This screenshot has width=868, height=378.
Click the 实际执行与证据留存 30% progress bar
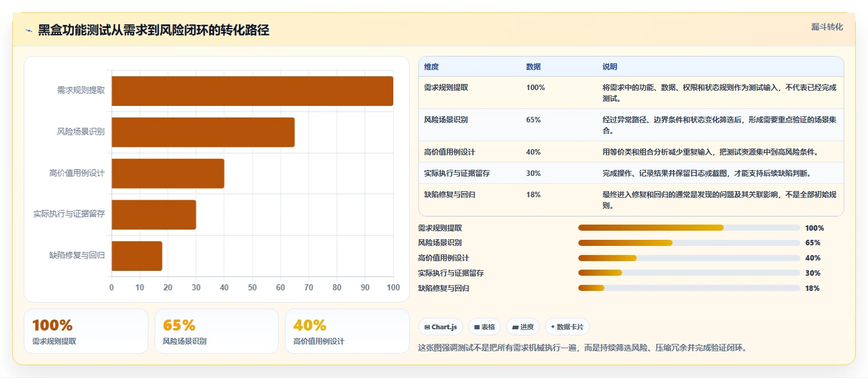(x=689, y=273)
